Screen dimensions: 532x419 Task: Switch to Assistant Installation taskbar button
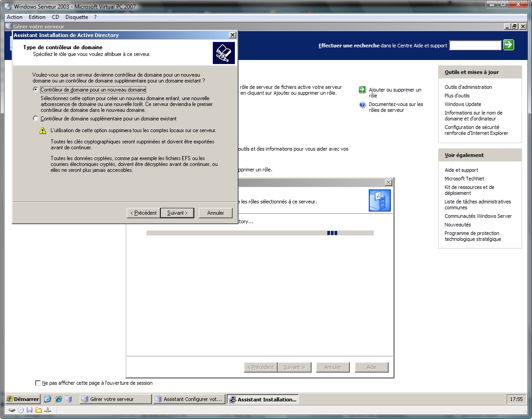click(262, 399)
